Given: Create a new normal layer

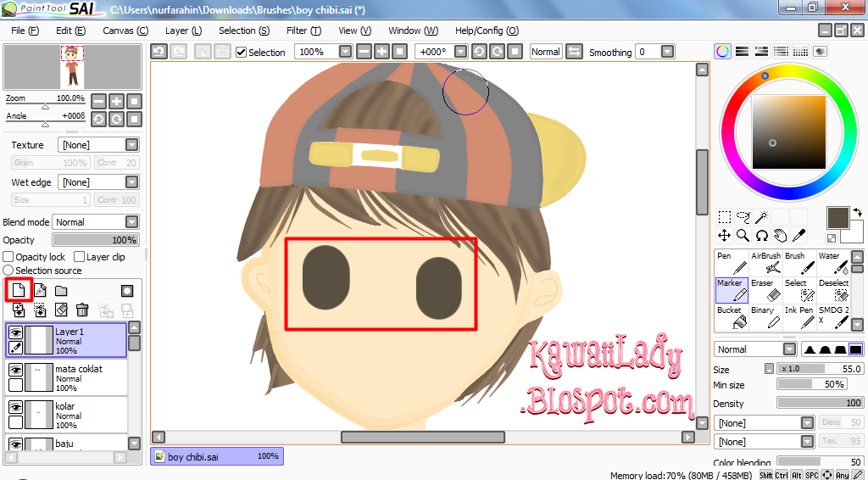Looking at the screenshot, I should [19, 290].
